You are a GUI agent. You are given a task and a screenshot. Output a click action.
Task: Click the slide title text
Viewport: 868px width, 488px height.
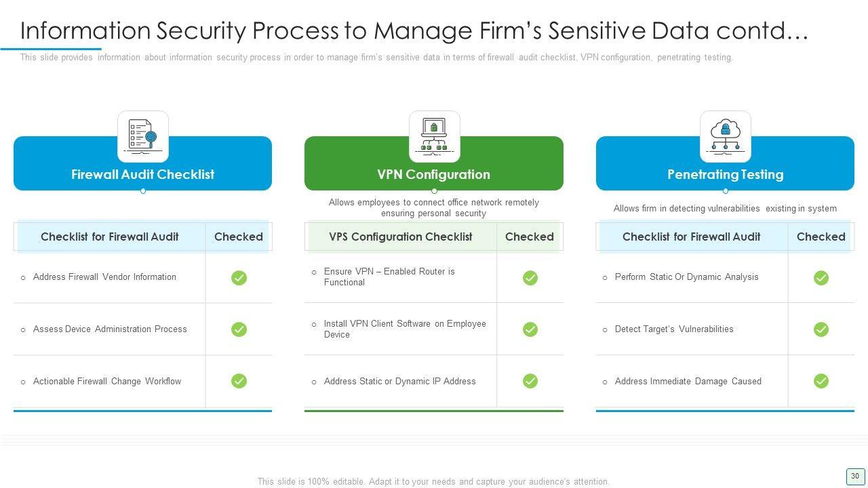point(414,30)
